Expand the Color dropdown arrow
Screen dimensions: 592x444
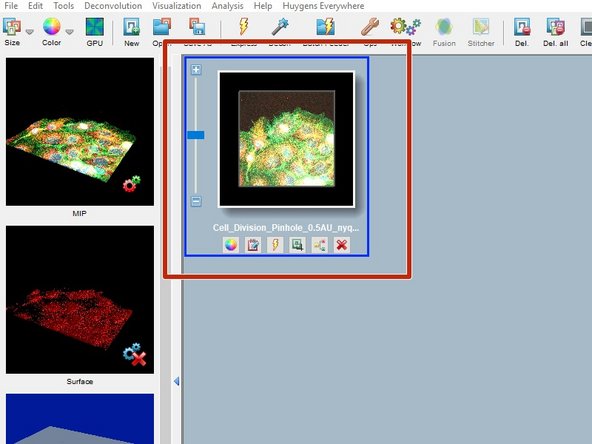click(69, 32)
